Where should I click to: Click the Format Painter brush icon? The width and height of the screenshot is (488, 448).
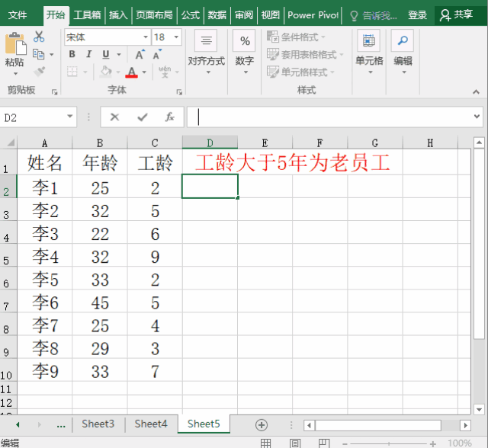point(39,72)
